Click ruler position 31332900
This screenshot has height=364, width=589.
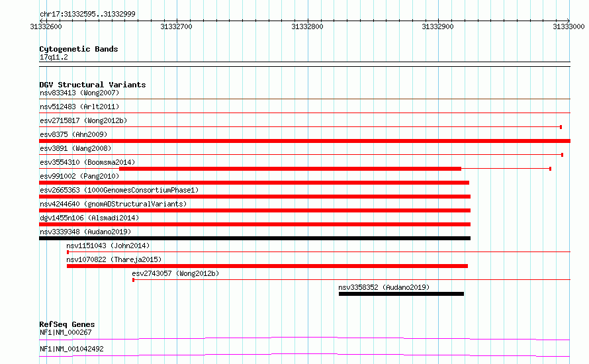437,26
